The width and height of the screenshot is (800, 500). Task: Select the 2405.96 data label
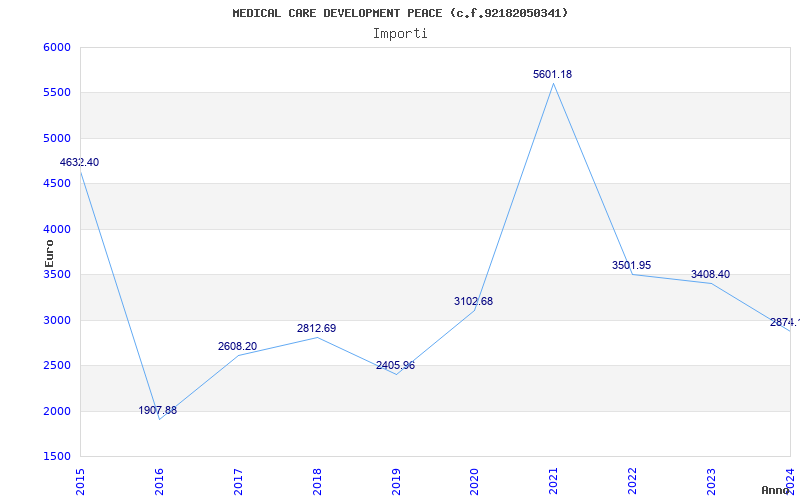[x=395, y=365]
